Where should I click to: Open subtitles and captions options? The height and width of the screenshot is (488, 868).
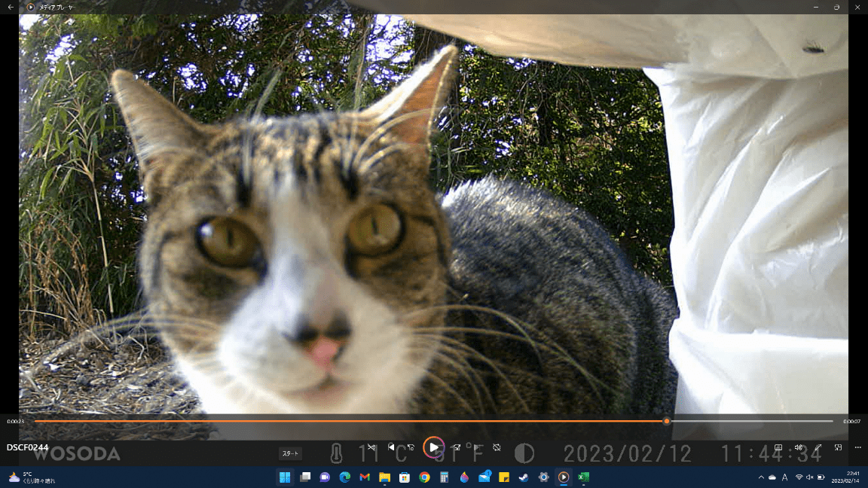pos(778,447)
